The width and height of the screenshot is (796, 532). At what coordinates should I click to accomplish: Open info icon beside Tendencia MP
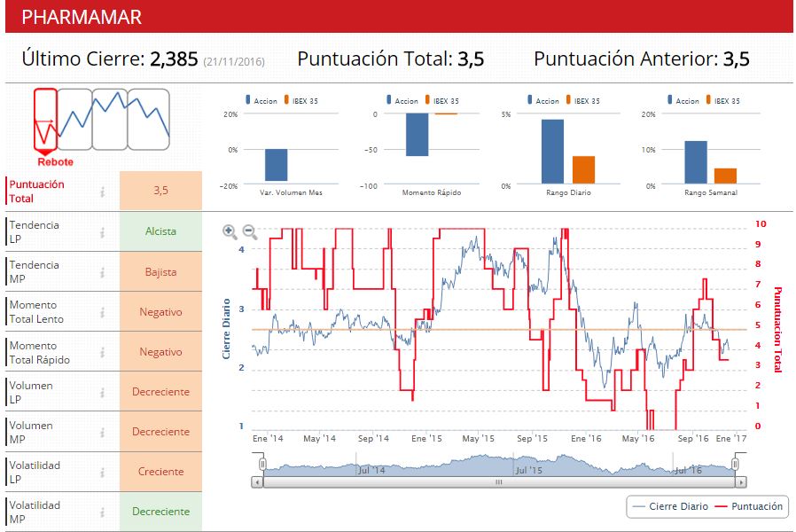point(103,272)
